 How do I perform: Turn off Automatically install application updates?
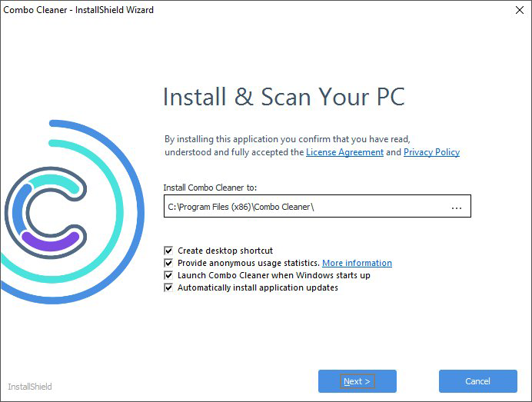[x=168, y=287]
